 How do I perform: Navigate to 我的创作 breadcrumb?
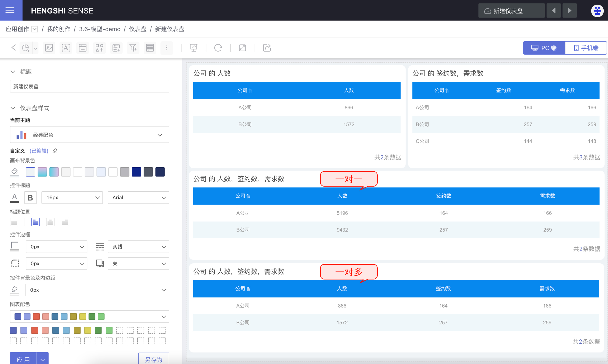coord(59,29)
